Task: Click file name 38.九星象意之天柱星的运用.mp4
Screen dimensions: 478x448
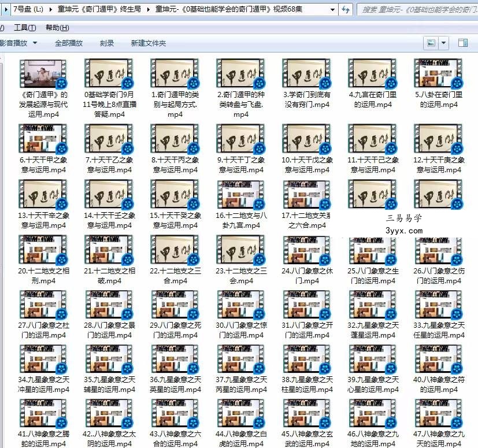Action: [x=307, y=384]
